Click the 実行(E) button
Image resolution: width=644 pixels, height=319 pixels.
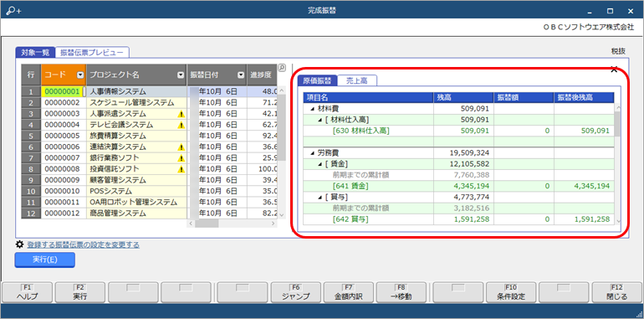click(x=45, y=260)
